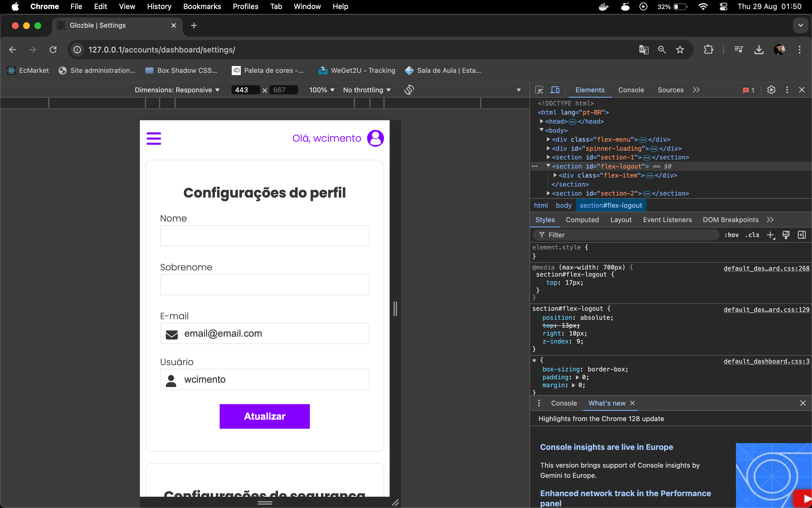Collapse section id flex-logout node
Image resolution: width=812 pixels, height=508 pixels.
tap(548, 166)
